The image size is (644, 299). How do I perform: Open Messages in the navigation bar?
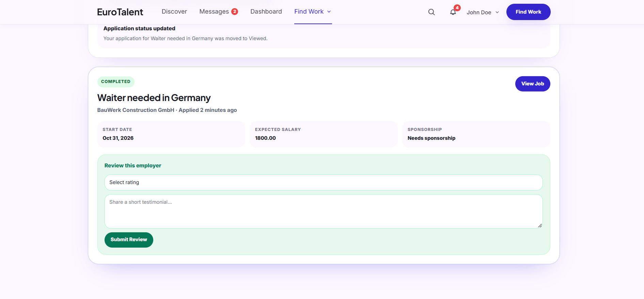(219, 12)
